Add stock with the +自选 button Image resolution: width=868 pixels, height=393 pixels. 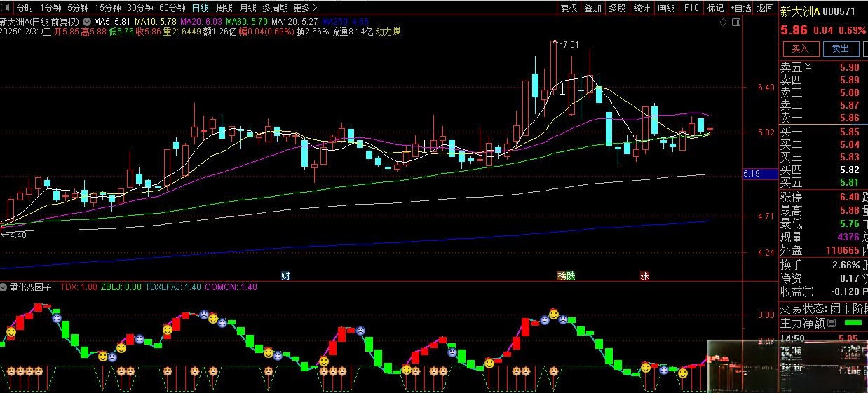(x=740, y=8)
